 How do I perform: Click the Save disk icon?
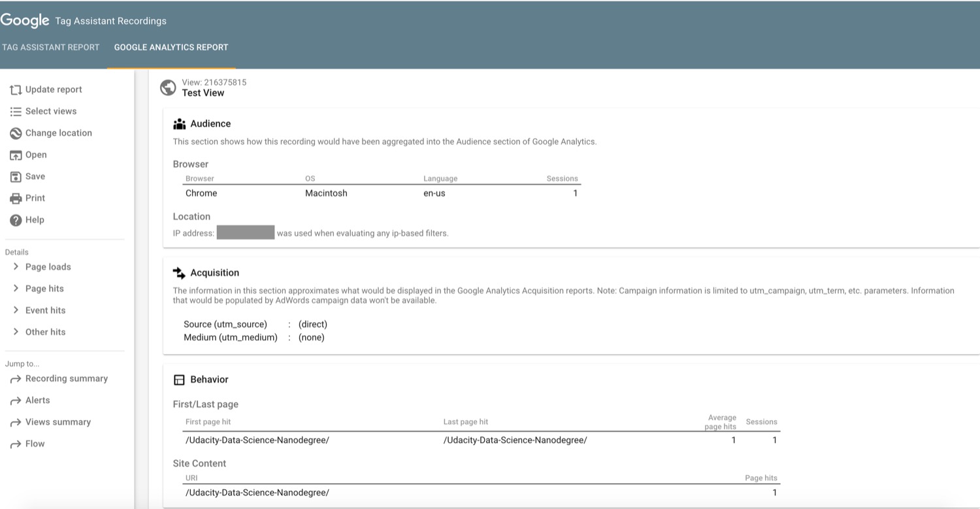click(x=16, y=176)
